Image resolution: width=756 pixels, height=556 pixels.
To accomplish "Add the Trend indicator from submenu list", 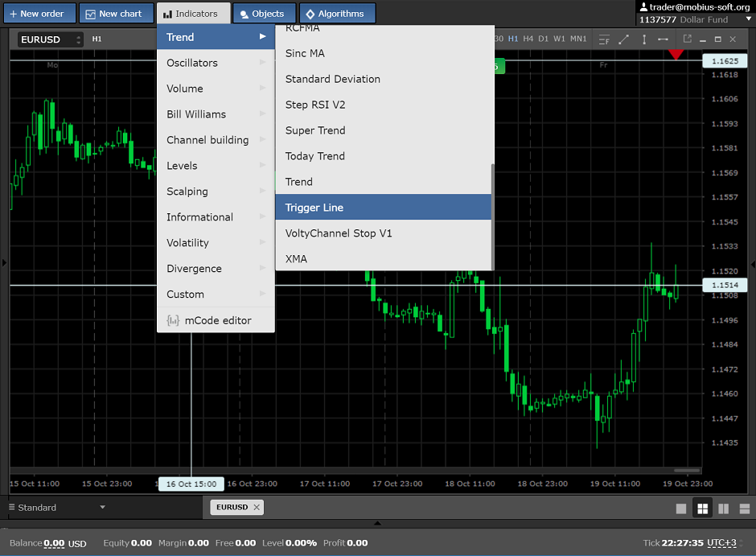I will 384,182.
